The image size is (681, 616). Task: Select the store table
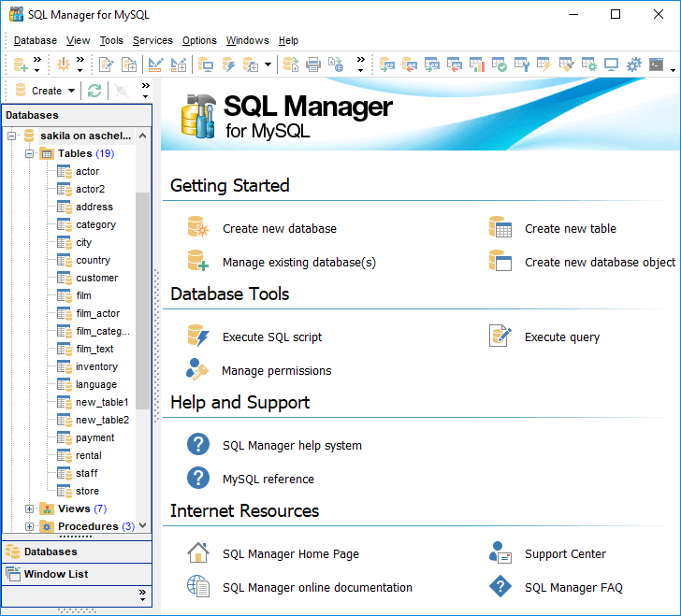point(87,491)
